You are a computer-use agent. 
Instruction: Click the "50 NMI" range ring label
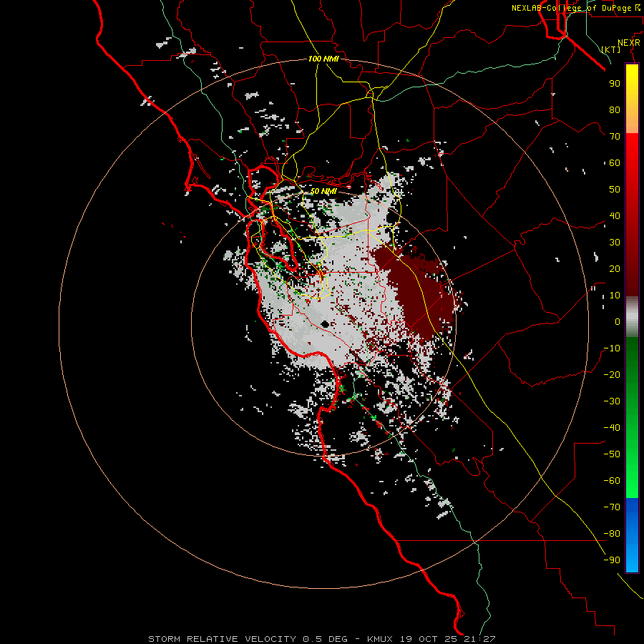[323, 191]
